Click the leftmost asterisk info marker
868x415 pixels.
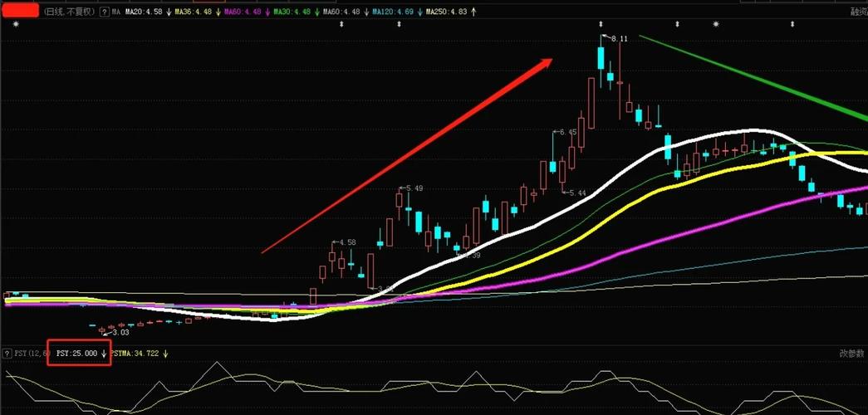16,25
